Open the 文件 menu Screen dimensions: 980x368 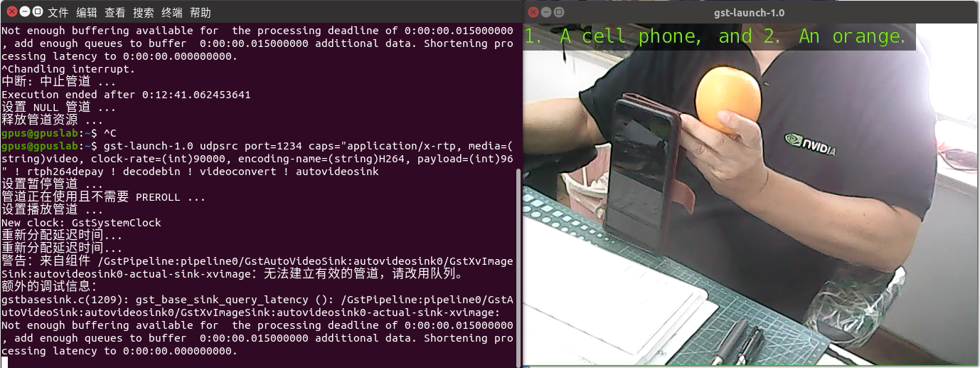click(x=58, y=12)
